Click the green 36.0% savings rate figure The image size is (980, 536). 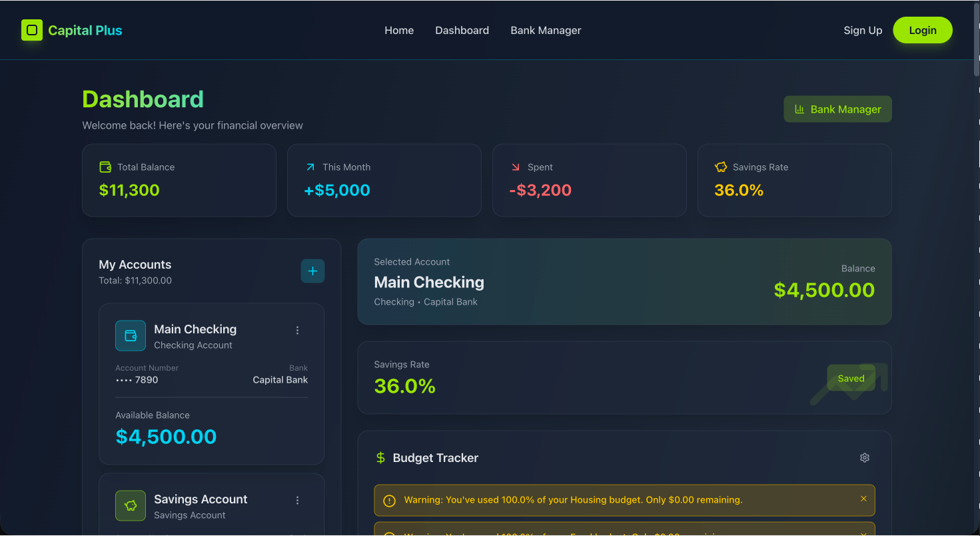coord(404,386)
